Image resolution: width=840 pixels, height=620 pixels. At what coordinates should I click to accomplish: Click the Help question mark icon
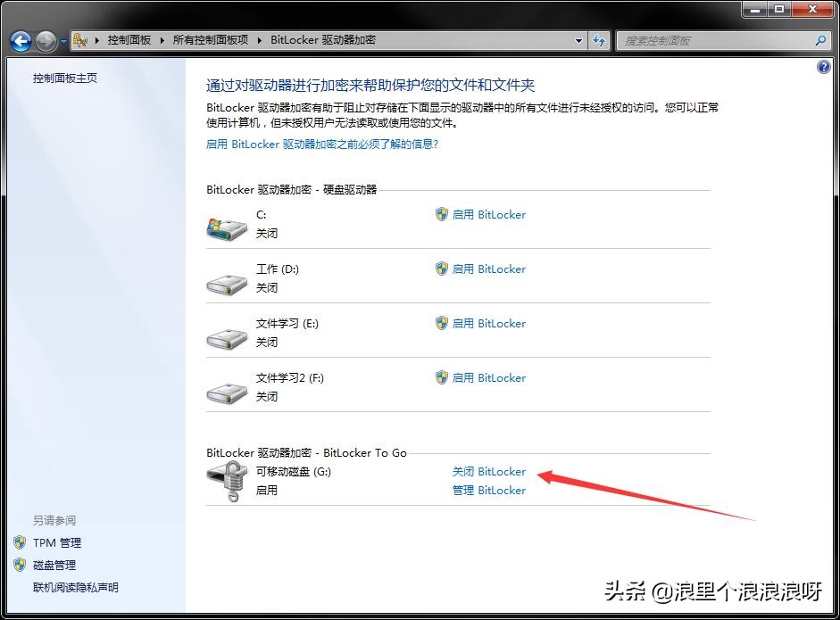tap(822, 66)
